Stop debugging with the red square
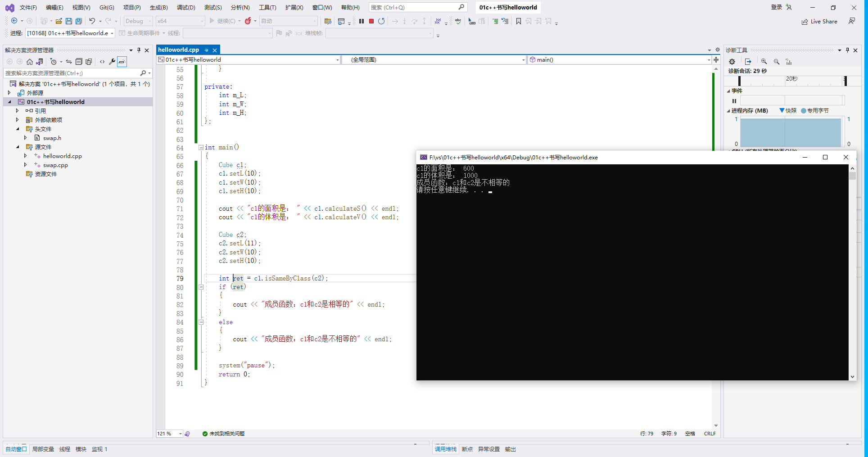The height and width of the screenshot is (457, 868). [x=371, y=21]
